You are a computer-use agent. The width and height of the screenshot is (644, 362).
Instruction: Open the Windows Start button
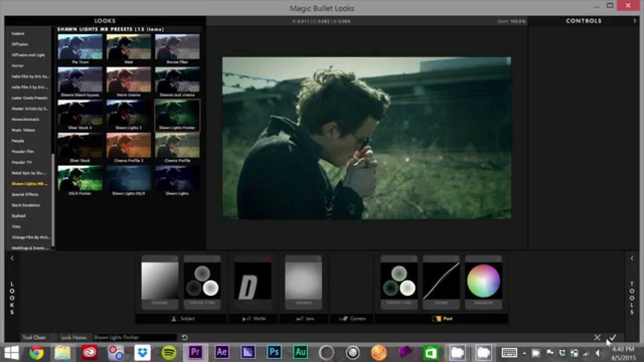12,352
